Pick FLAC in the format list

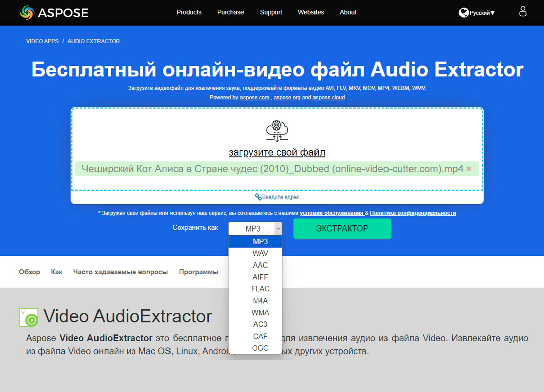(x=255, y=289)
